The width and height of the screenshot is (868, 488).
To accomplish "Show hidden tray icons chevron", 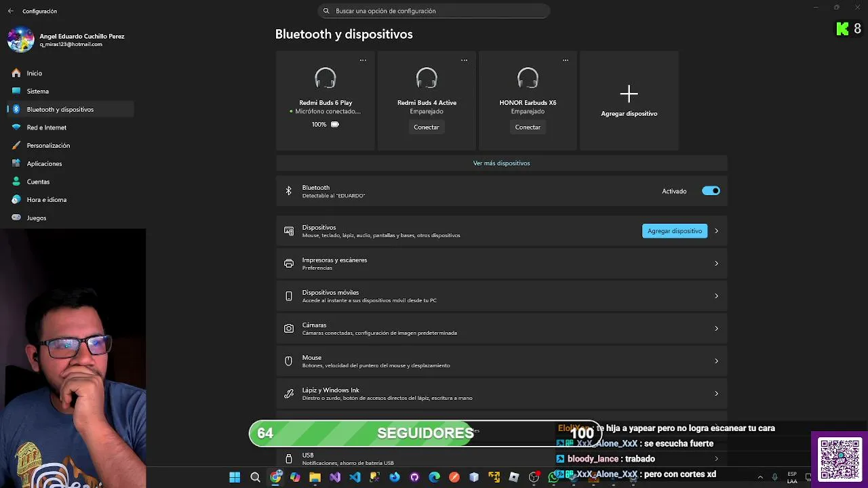I will [760, 477].
